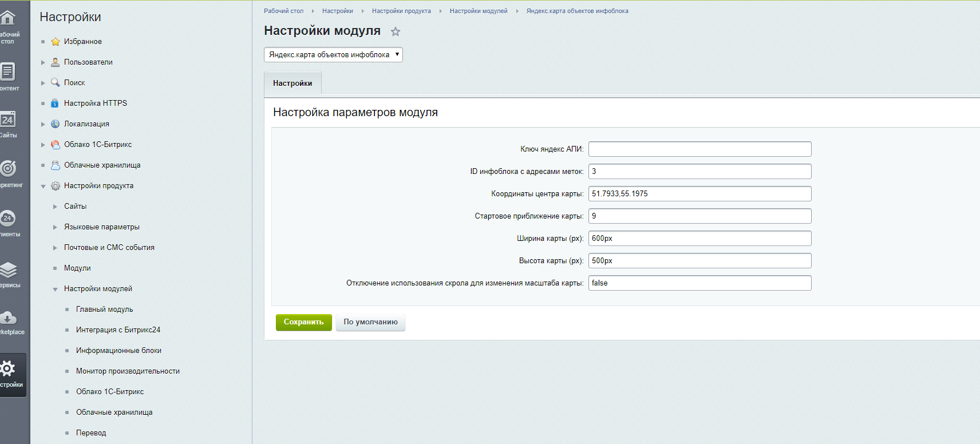Open the Services layers icon

tap(7, 269)
